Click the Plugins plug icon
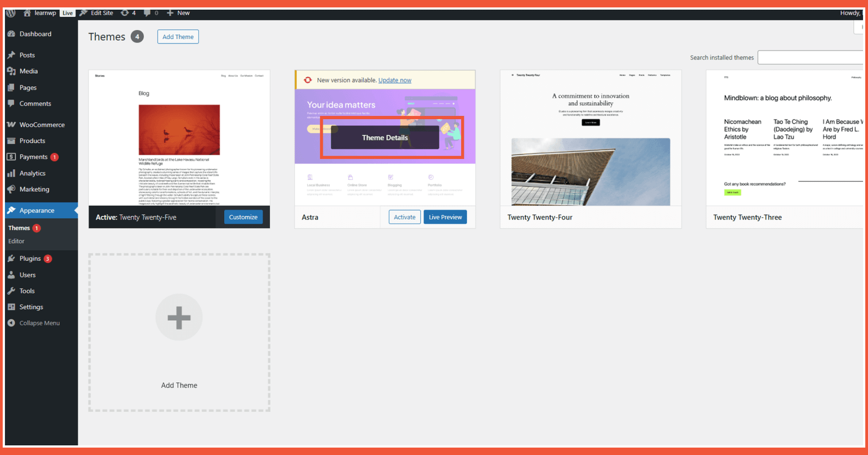The height and width of the screenshot is (455, 868). (11, 258)
